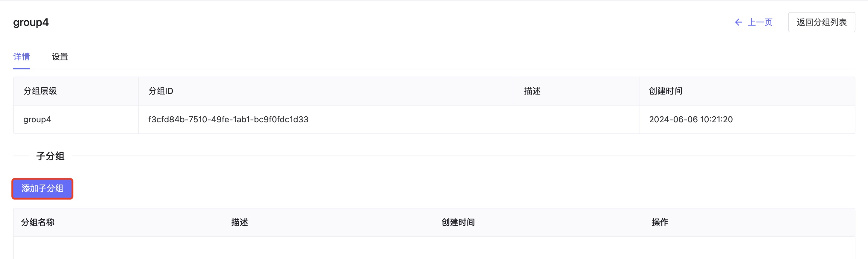Click the empty subgroup table body
The image size is (868, 259).
(x=434, y=248)
